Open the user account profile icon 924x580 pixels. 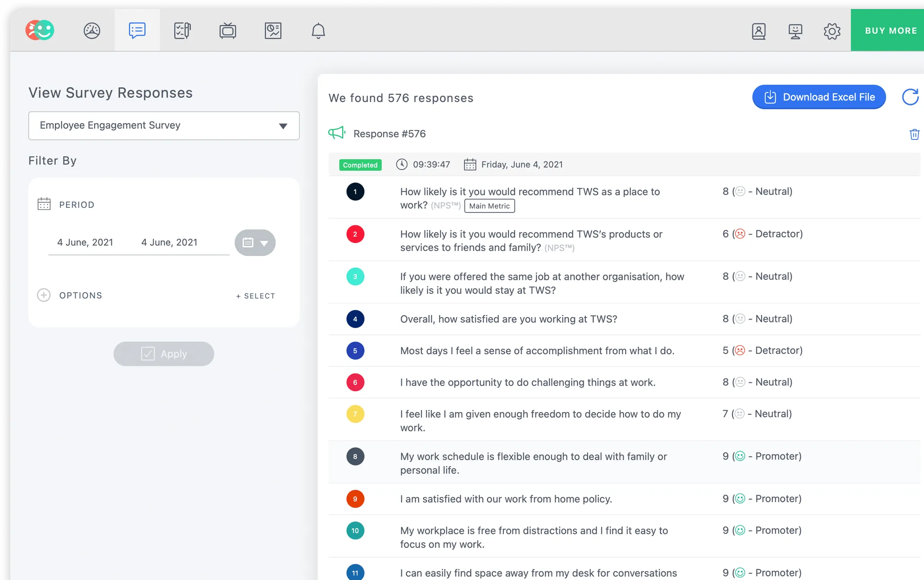click(759, 31)
